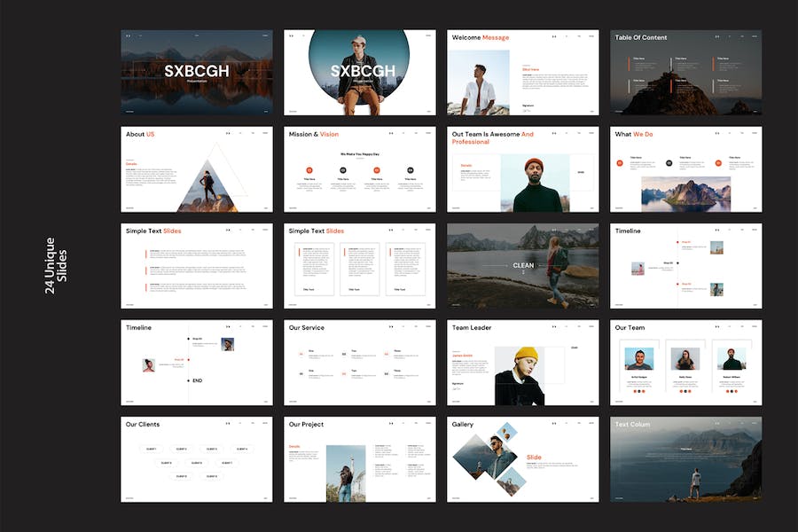Click the hot air balloon diamond in Gallery
This screenshot has width=798, height=532.
click(506, 434)
